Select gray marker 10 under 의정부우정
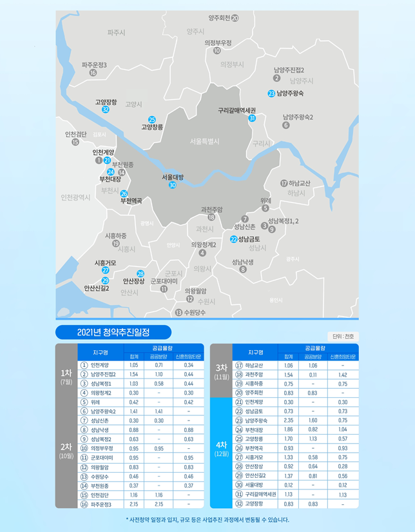 [x=217, y=50]
